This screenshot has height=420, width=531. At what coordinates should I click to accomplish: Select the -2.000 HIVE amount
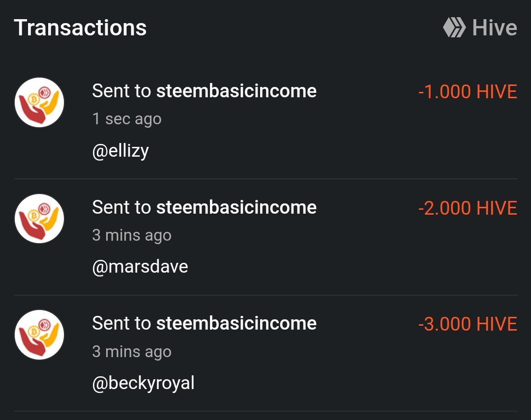click(x=468, y=208)
